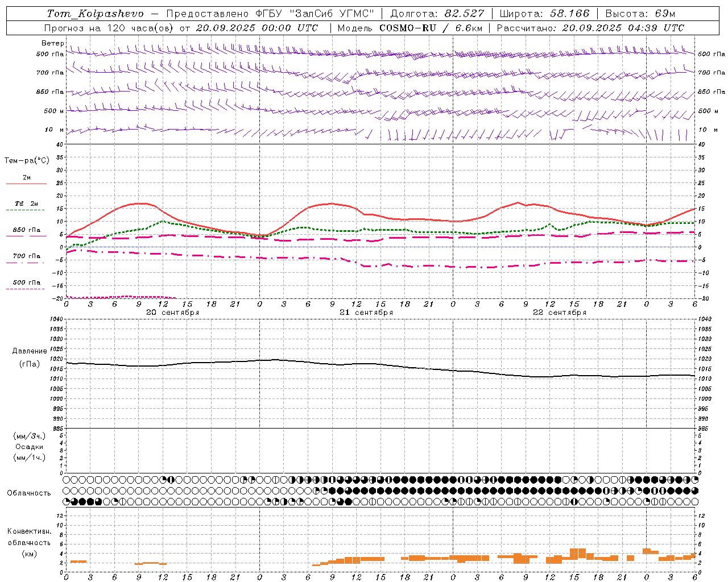Viewport: 728px width, 582px height.
Task: Click the 1040 value on left pressure axis
Action: pyautogui.click(x=57, y=319)
